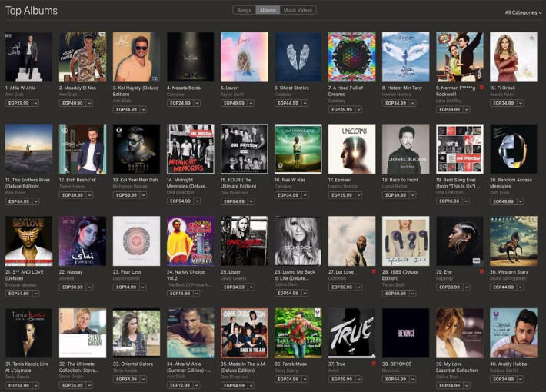Open the Western Stars title link
546x392 pixels.
point(509,272)
